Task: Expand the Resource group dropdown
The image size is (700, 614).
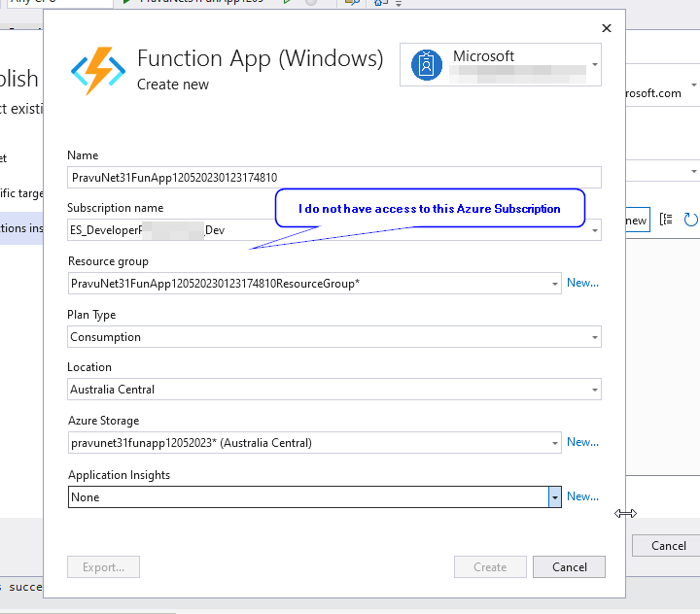Action: pos(554,284)
